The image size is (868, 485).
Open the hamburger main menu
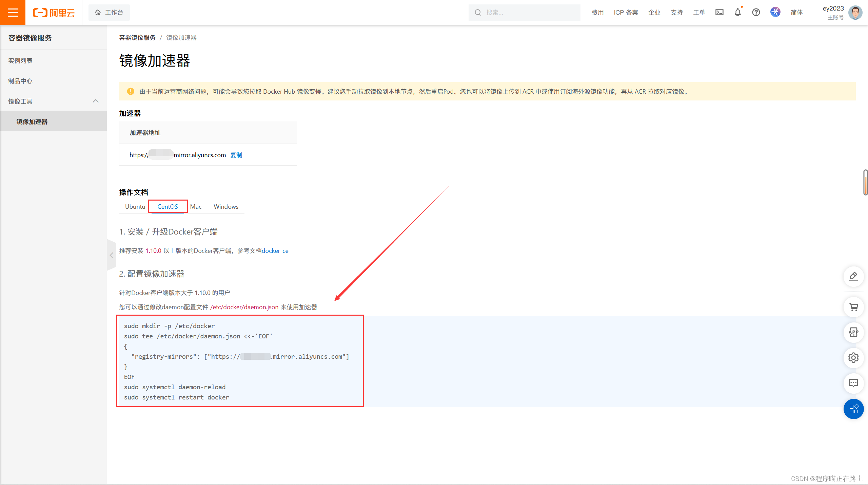[x=13, y=13]
